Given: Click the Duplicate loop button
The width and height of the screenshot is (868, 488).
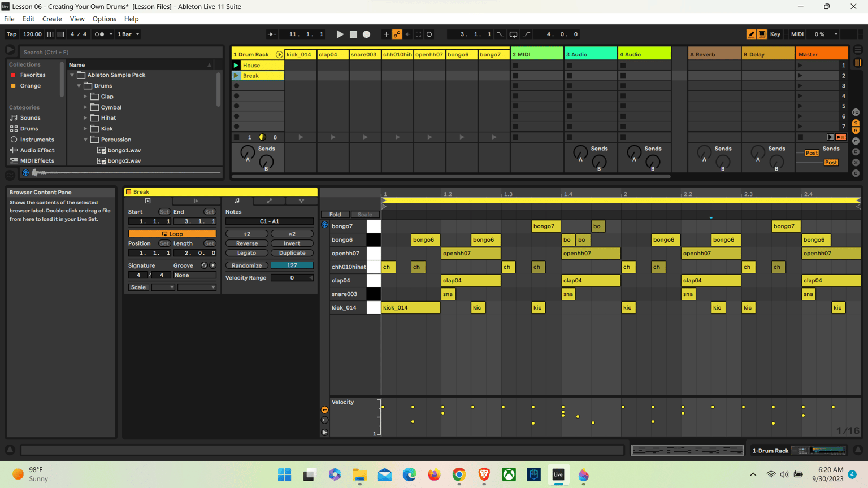Looking at the screenshot, I should (x=292, y=253).
